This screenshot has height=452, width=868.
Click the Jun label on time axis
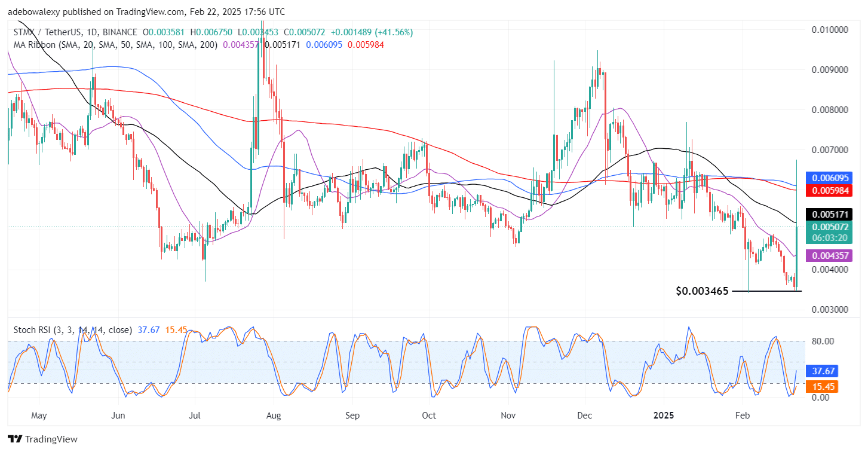[x=118, y=415]
